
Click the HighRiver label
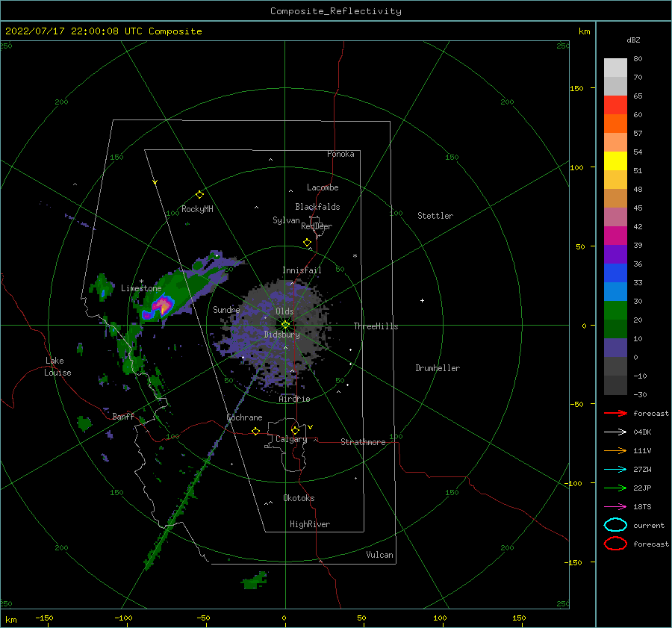pyautogui.click(x=310, y=524)
